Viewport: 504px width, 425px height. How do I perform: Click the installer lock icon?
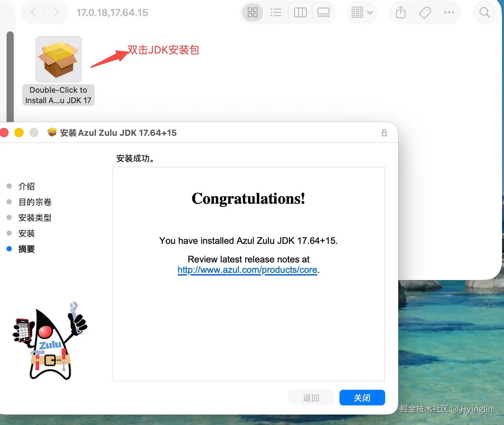coord(384,133)
